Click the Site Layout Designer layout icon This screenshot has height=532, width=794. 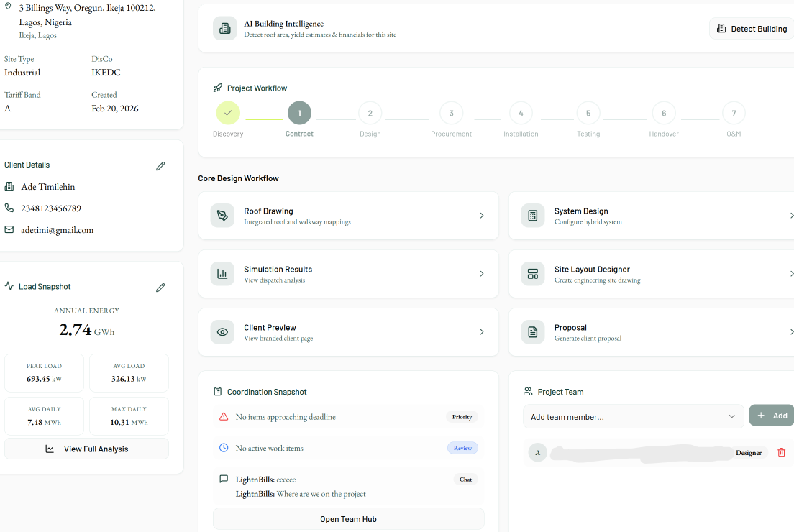[533, 274]
